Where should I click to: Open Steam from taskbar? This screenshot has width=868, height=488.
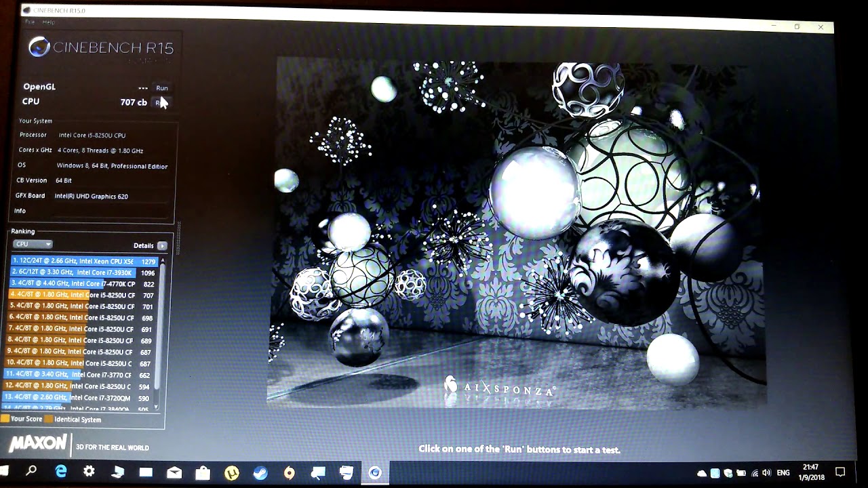click(260, 473)
